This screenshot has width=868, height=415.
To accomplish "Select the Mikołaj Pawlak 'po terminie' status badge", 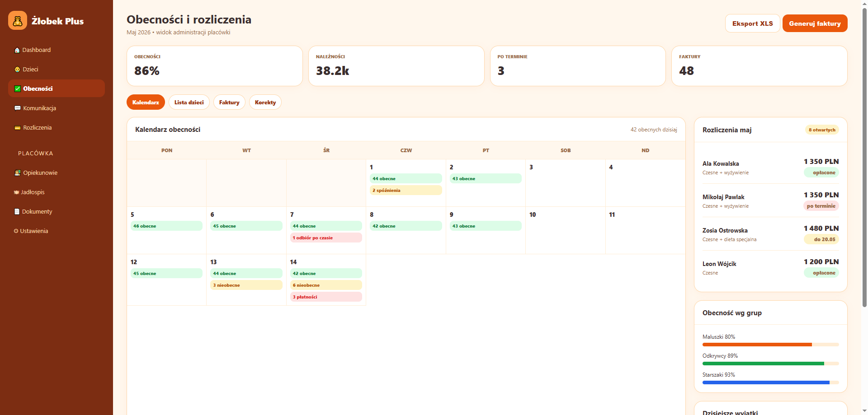I will coord(821,206).
